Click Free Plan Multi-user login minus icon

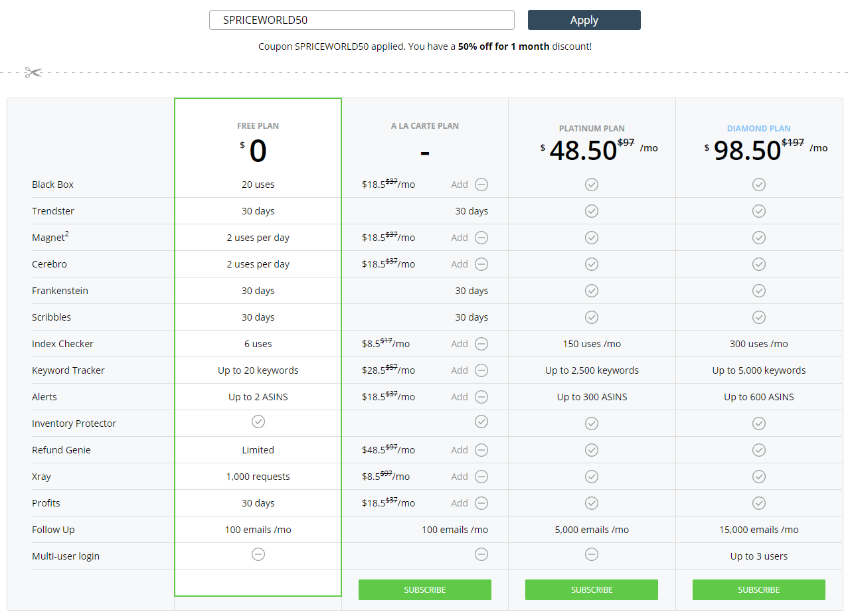click(x=258, y=554)
